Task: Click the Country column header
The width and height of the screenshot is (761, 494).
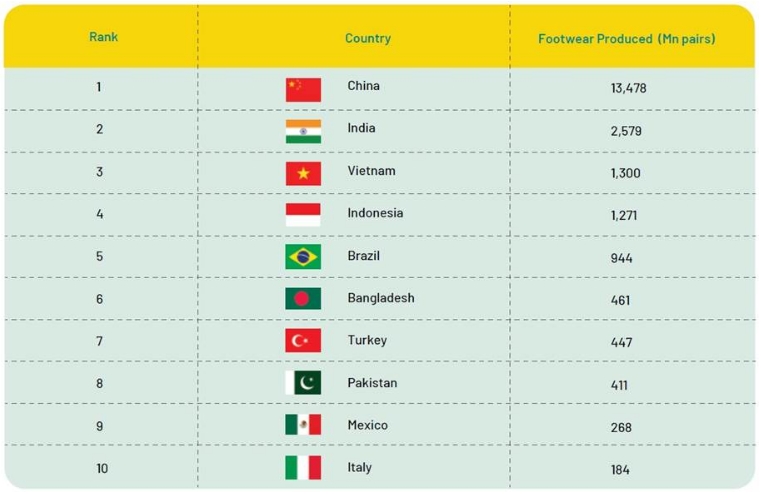Action: click(x=368, y=38)
